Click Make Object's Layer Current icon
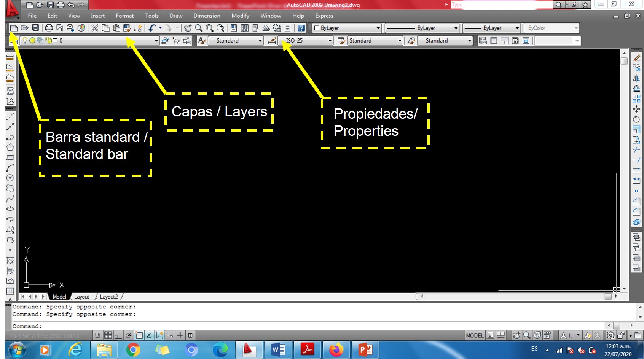The image size is (644, 359). coord(165,41)
